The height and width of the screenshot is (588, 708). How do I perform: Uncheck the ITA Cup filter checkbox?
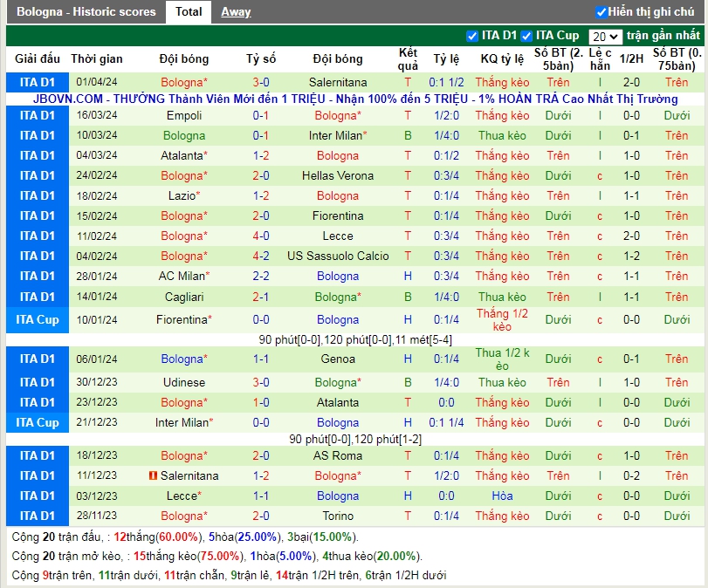[526, 36]
